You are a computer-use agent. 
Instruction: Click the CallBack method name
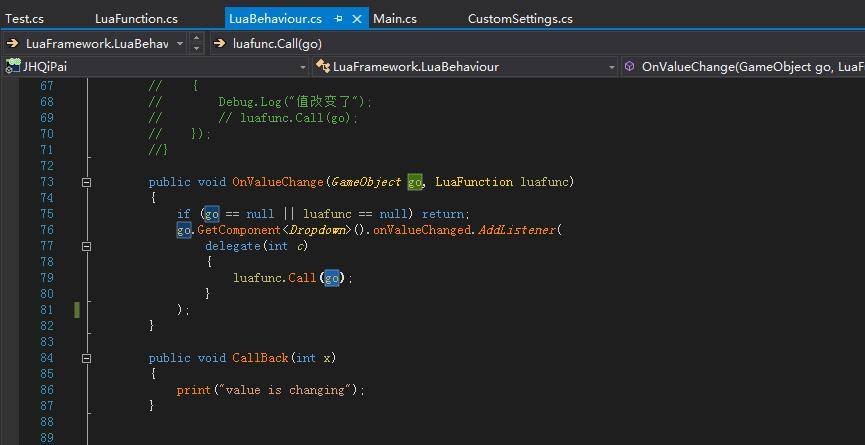260,358
